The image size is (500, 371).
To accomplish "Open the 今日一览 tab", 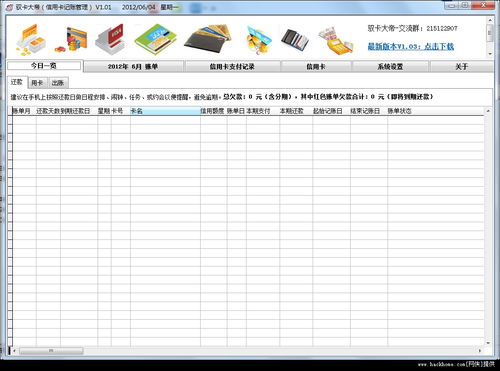I will tap(44, 66).
